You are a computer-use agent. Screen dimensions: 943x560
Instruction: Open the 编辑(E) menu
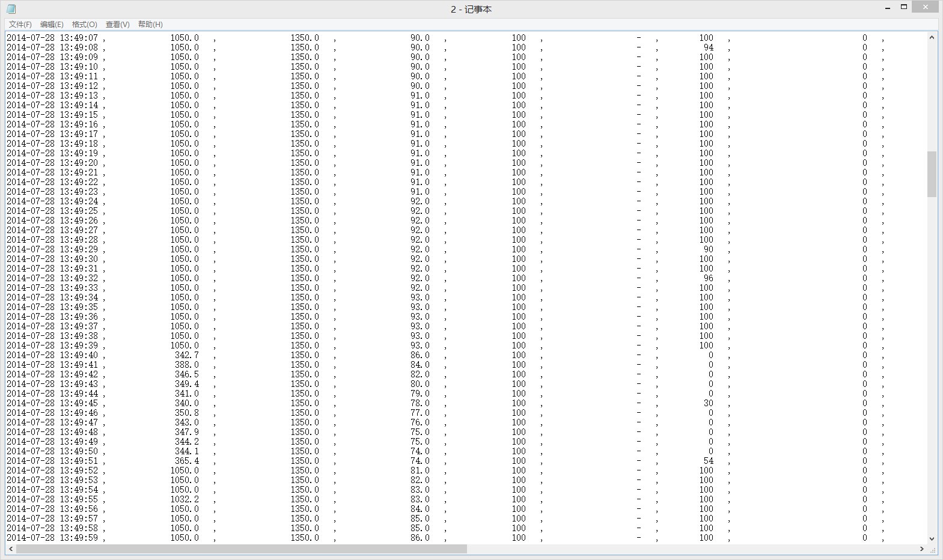click(x=52, y=25)
